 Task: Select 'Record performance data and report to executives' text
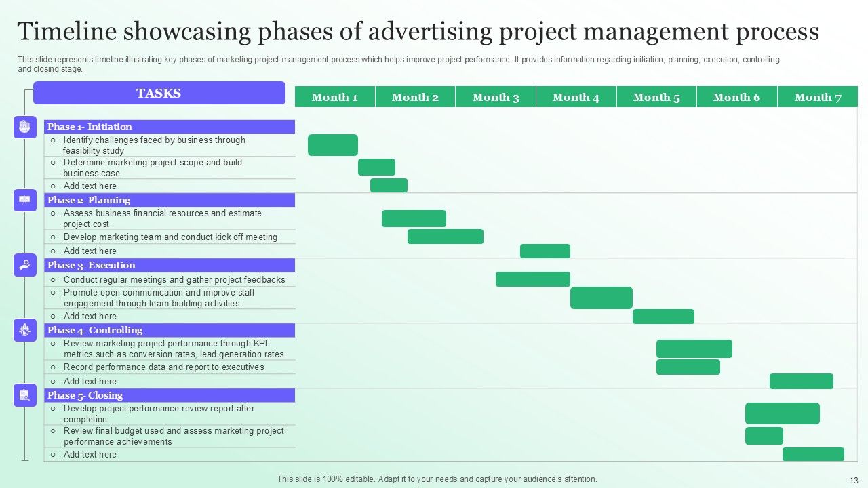point(163,367)
